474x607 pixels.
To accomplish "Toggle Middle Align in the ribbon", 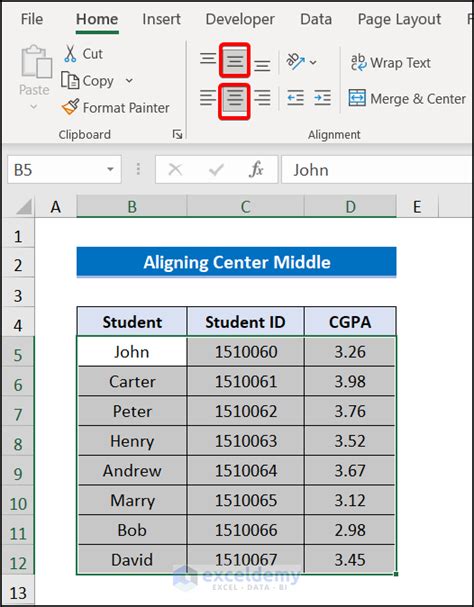I will (x=235, y=60).
